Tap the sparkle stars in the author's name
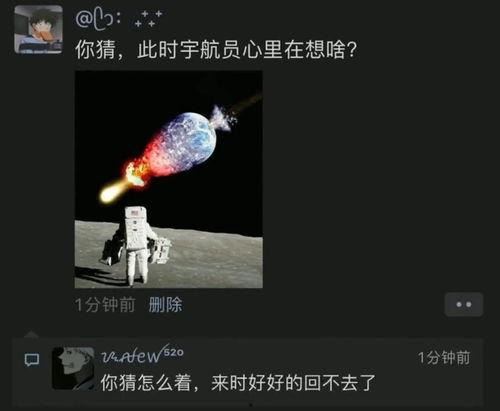 148,19
